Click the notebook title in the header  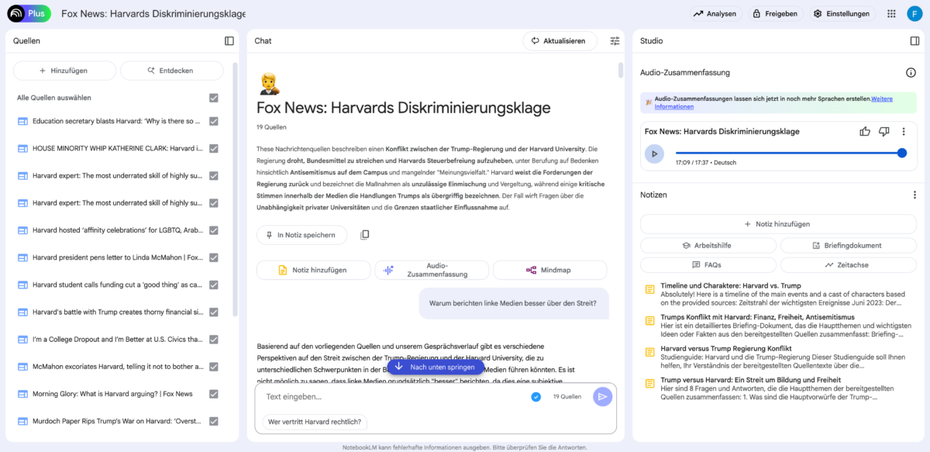click(153, 14)
